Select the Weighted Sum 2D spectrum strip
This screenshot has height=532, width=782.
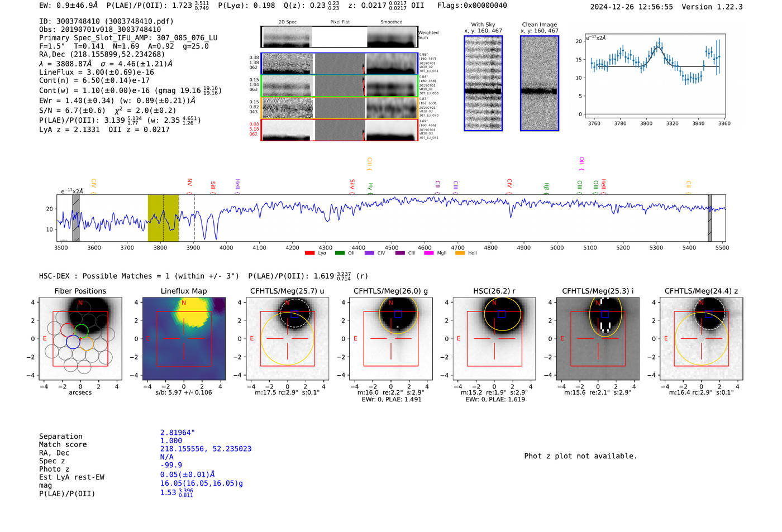(340, 37)
